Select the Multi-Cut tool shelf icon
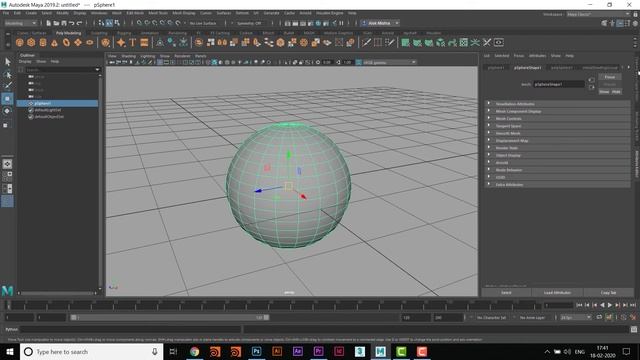640x360 pixels. [367, 42]
